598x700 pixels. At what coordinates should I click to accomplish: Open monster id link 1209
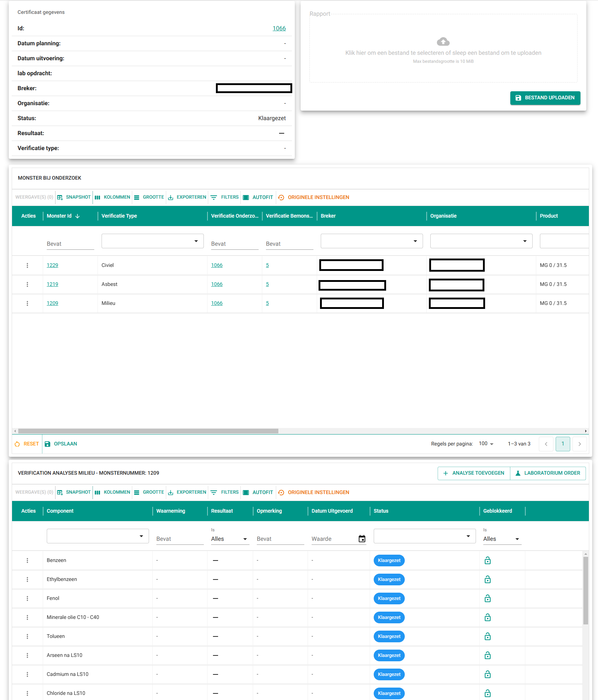coord(52,303)
